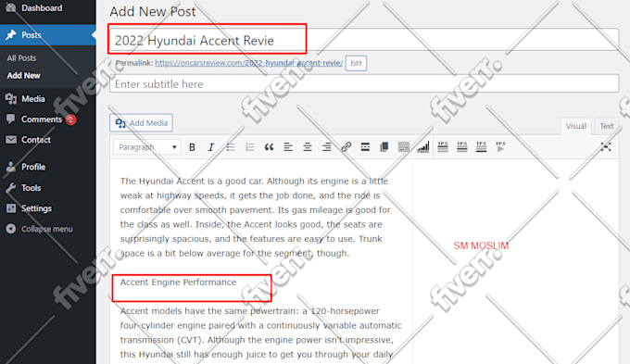Open the Dashboard menu in sidebar

42,8
